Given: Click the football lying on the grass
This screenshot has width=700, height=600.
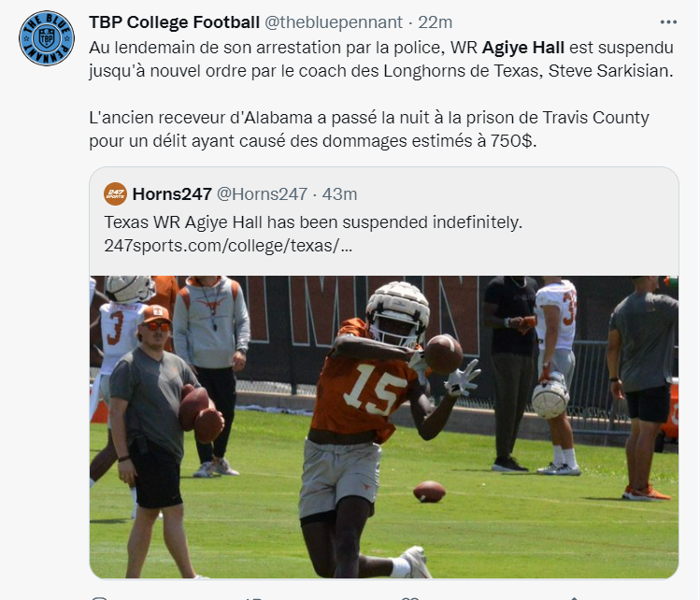Looking at the screenshot, I should pos(429,491).
